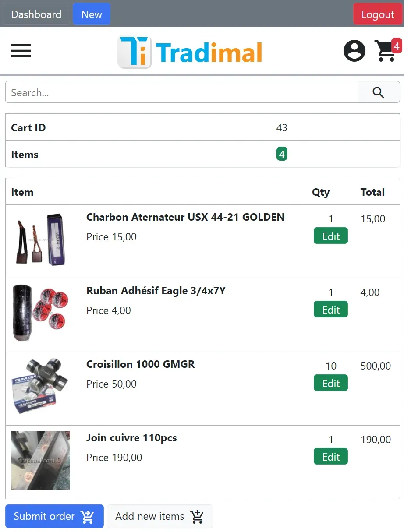Edit quantity for Croisillon 1000 GMGR
404x532 pixels.
[x=331, y=383]
